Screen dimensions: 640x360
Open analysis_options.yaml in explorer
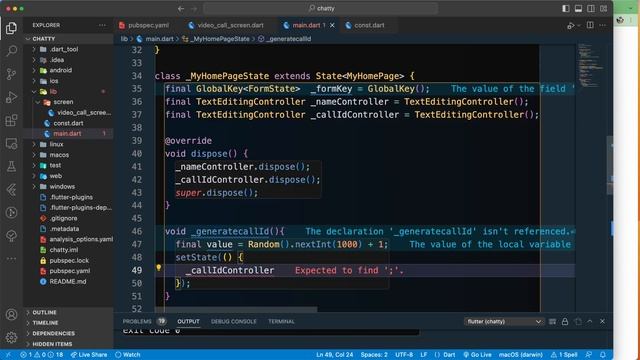81,239
